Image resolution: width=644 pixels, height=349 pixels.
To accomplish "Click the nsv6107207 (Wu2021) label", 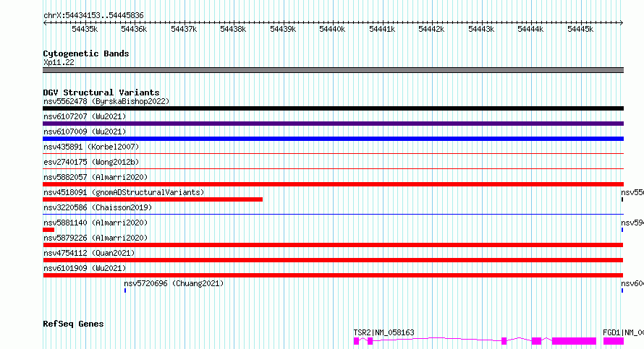I will tap(85, 116).
